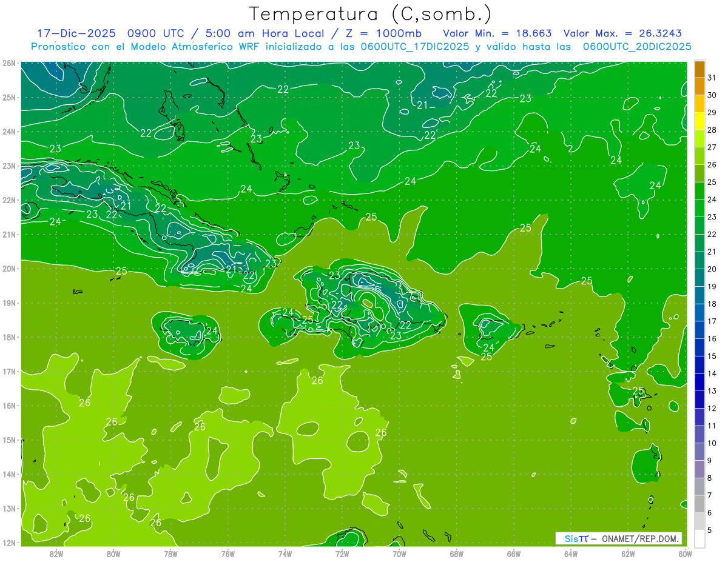Click the "82W" longitude axis label

[x=56, y=554]
